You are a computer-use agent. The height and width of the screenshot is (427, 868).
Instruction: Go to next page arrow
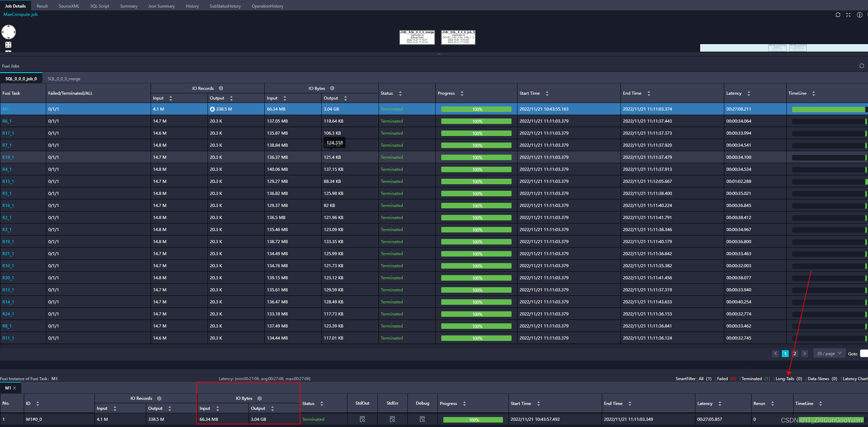tap(805, 353)
